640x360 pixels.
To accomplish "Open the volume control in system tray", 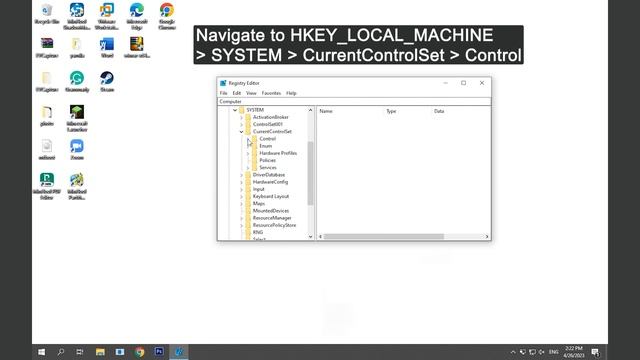I will click(x=542, y=352).
